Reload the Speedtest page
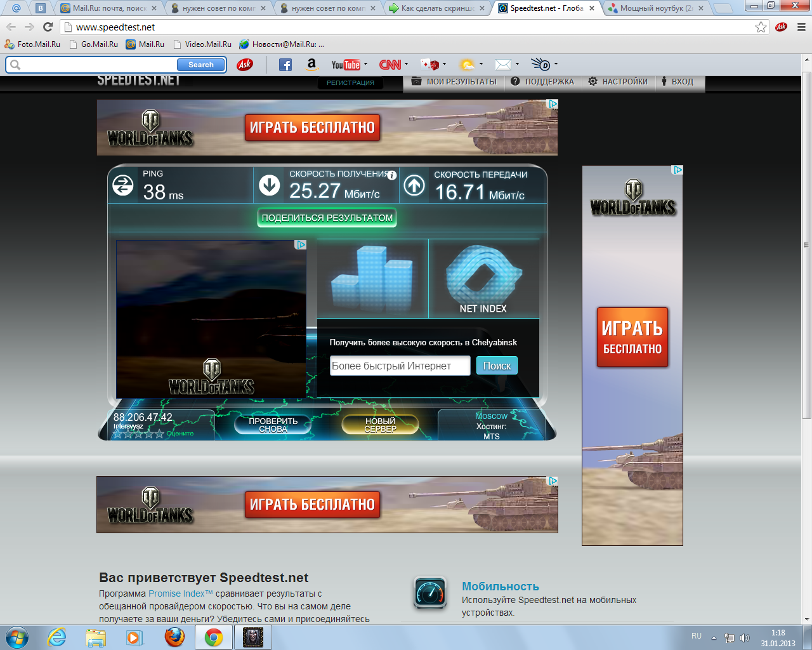This screenshot has width=812, height=650. point(48,27)
